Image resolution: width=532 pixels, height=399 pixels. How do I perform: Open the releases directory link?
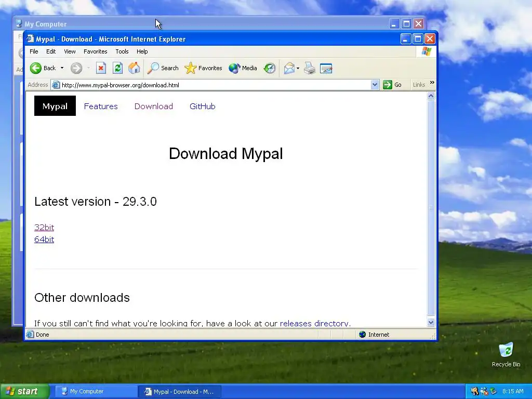pos(315,323)
